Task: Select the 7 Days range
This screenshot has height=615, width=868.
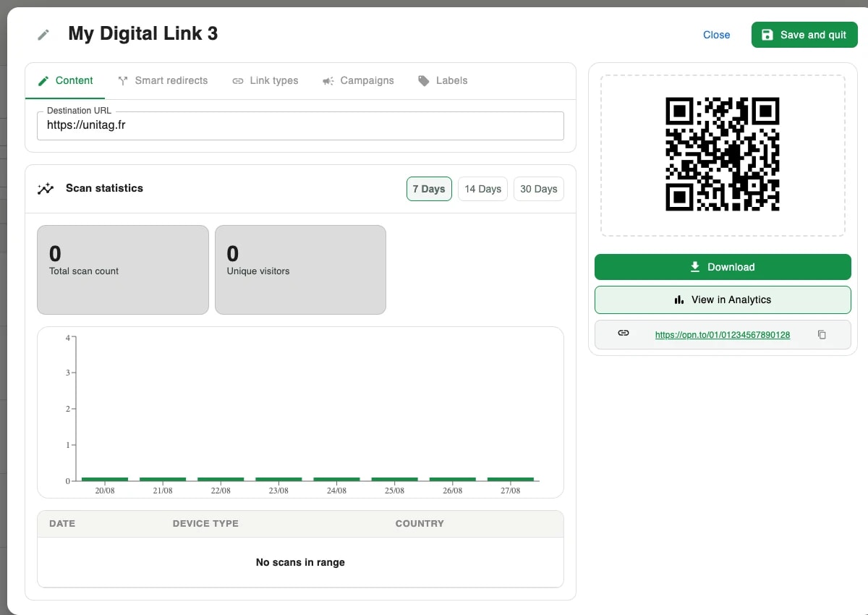Action: pyautogui.click(x=429, y=189)
